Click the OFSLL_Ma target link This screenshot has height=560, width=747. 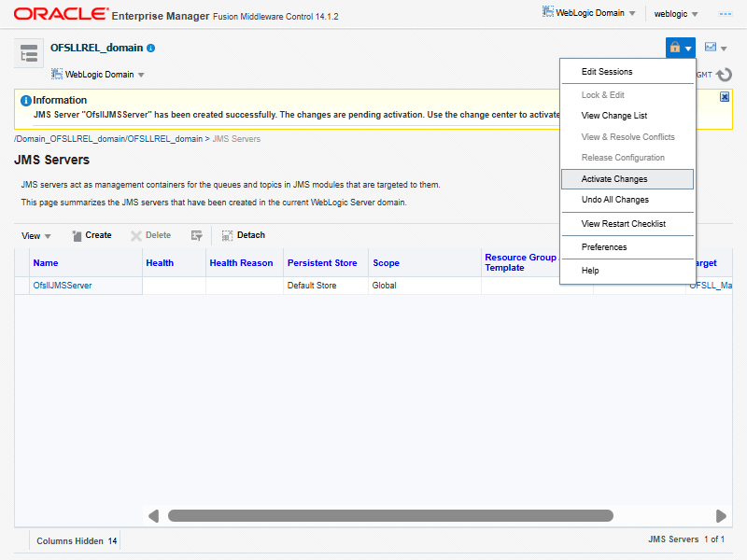(711, 286)
